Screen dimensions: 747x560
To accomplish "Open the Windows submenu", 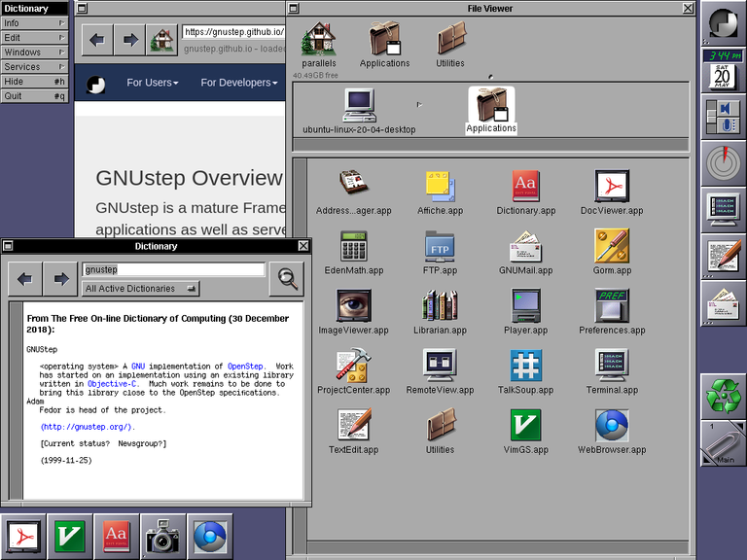I will point(34,52).
